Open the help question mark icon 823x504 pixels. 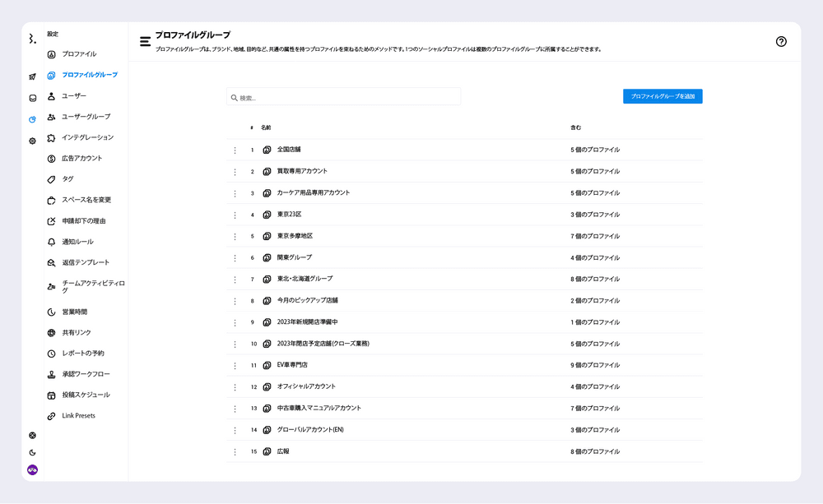[781, 42]
